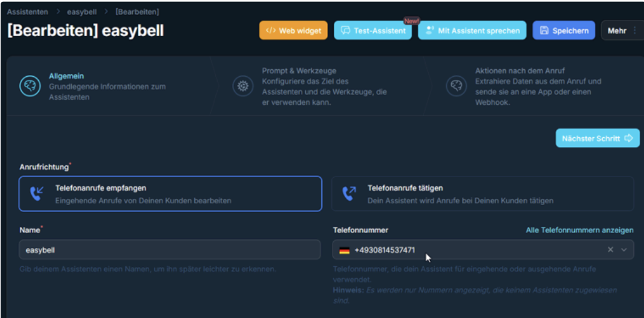Click the [Bearbeiten] breadcrumb
Image resolution: width=644 pixels, height=318 pixels.
click(137, 12)
